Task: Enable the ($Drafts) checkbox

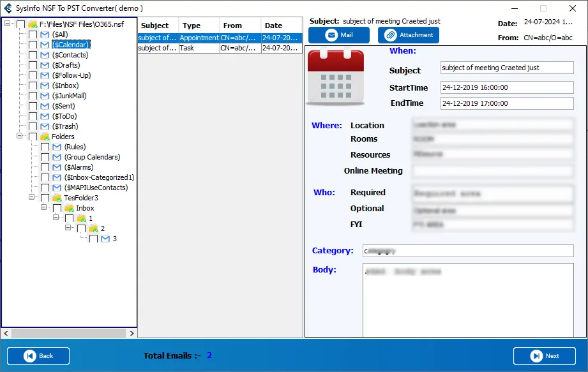Action: pyautogui.click(x=33, y=65)
